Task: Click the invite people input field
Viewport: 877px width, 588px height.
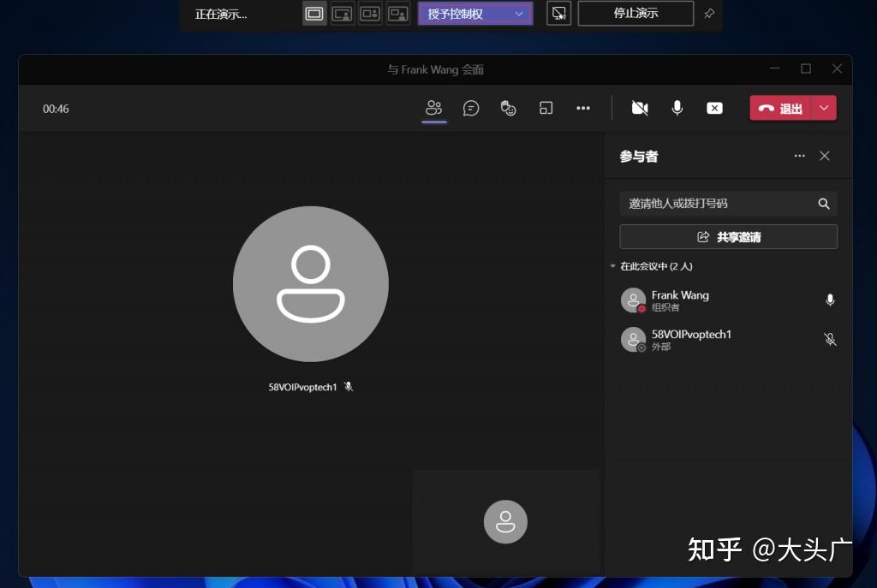Action: click(711, 204)
